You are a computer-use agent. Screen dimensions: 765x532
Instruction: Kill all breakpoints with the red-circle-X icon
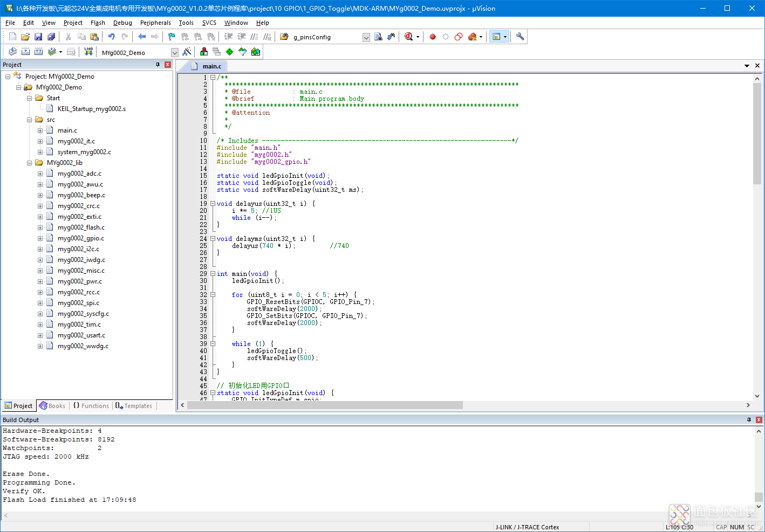472,37
